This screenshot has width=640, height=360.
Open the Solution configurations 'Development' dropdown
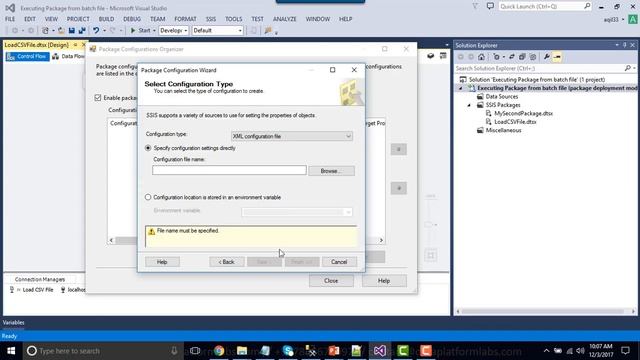(173, 31)
